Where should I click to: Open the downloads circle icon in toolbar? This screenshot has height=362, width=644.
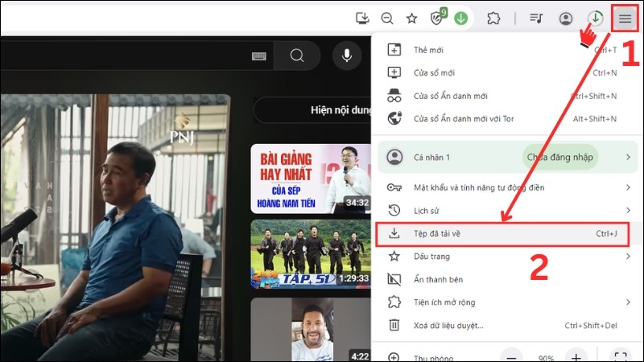point(595,18)
